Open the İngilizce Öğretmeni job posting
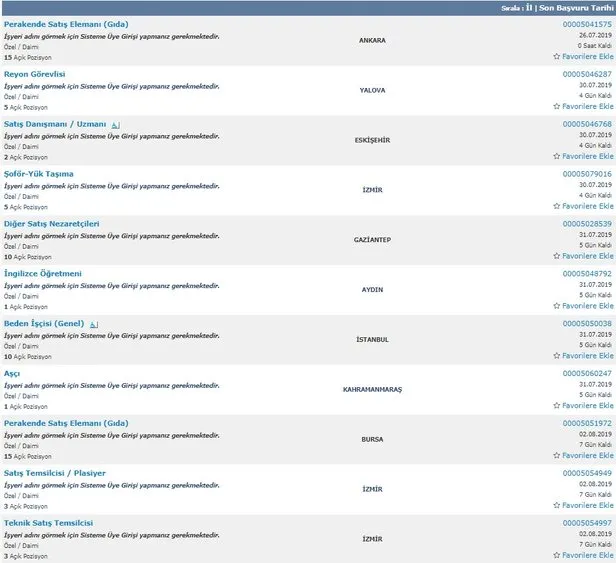The height and width of the screenshot is (563, 616). click(x=43, y=274)
